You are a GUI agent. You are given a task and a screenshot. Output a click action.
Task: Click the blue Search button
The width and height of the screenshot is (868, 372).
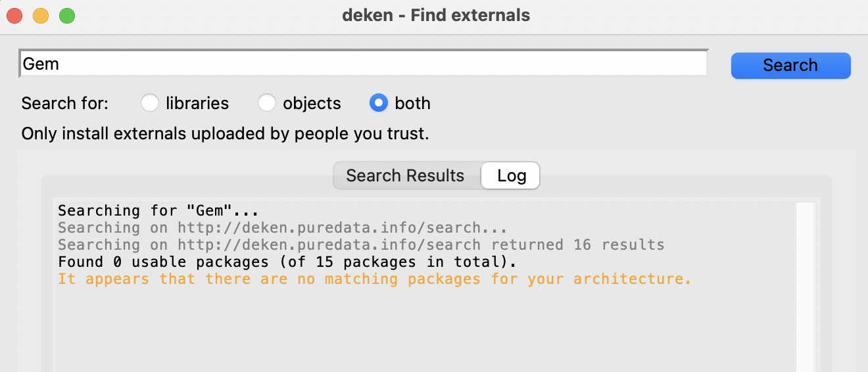[x=790, y=65]
